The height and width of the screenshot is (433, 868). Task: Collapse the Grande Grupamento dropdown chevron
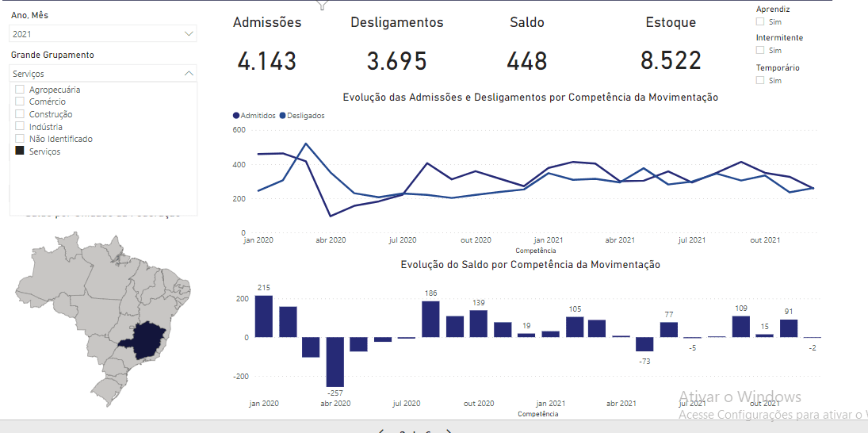[189, 73]
